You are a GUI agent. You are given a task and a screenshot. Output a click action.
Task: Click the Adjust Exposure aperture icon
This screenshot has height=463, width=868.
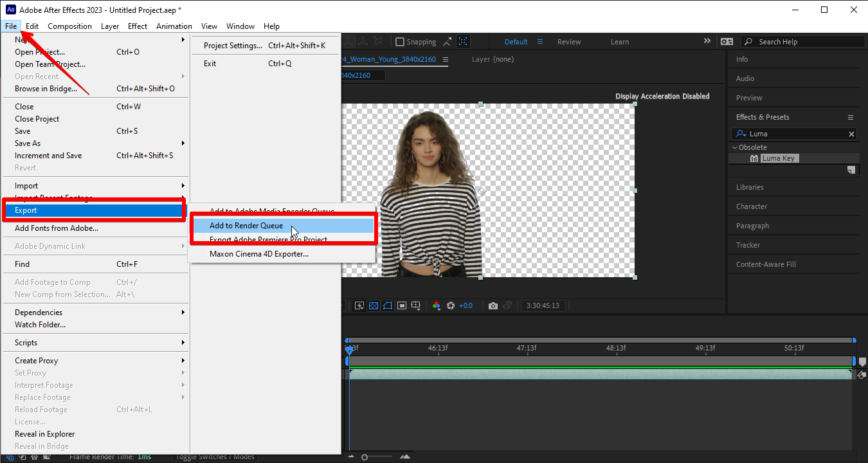click(x=451, y=305)
